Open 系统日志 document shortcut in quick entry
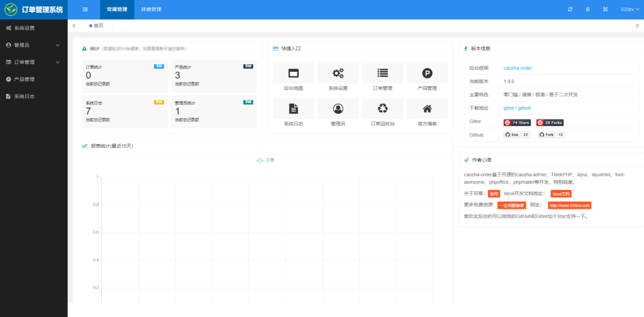 click(x=293, y=109)
